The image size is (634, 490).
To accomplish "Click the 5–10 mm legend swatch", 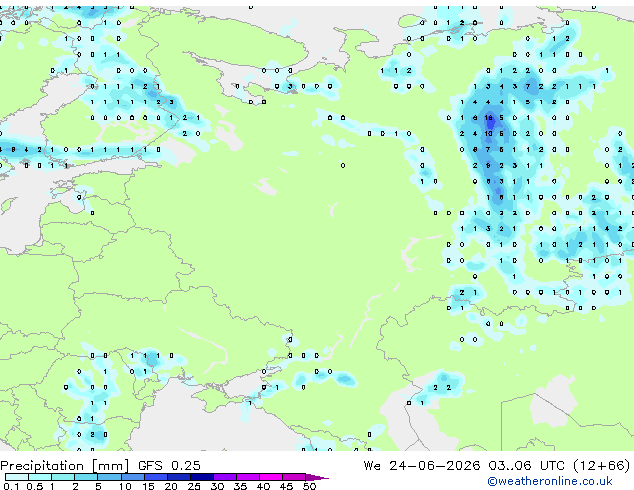I will [x=109, y=477].
